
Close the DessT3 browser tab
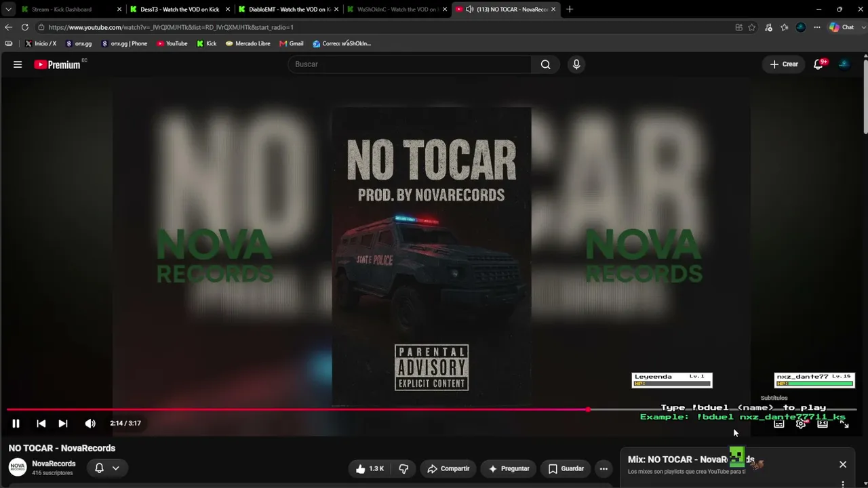228,9
